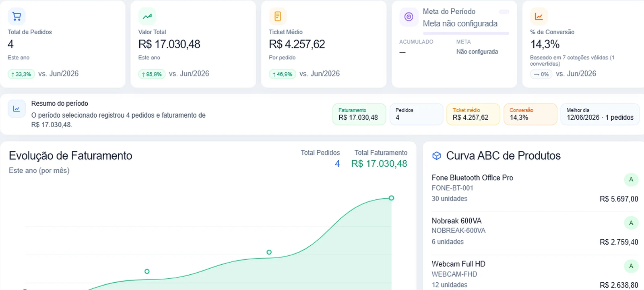Click the 12 unidades quantity text
This screenshot has height=290, width=644.
pos(450,285)
